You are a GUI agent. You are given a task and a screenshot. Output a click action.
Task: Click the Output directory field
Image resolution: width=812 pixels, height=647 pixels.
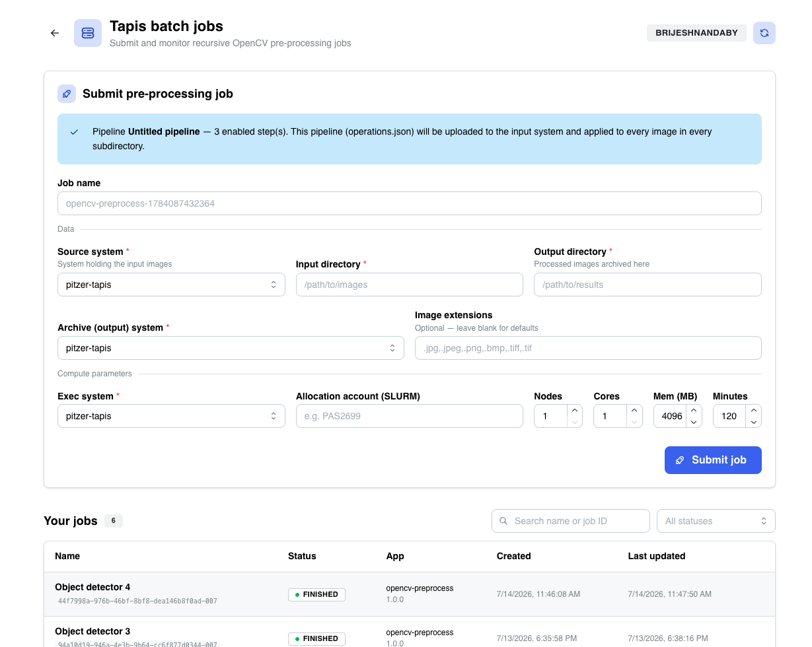click(647, 285)
